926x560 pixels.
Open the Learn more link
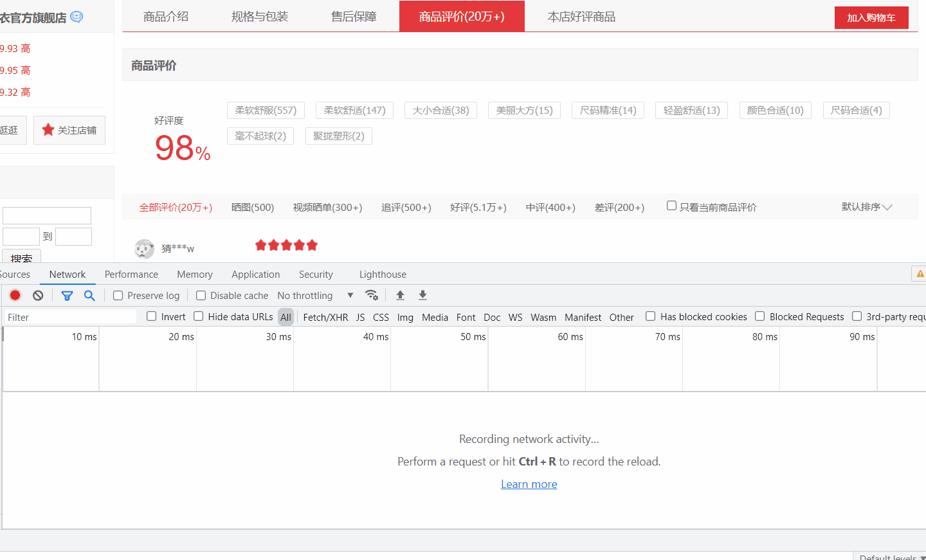point(529,484)
